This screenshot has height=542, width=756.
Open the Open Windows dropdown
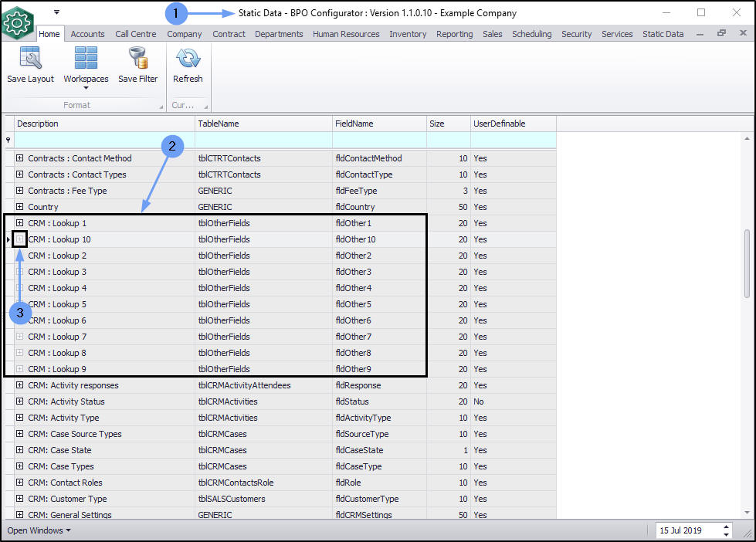[39, 530]
